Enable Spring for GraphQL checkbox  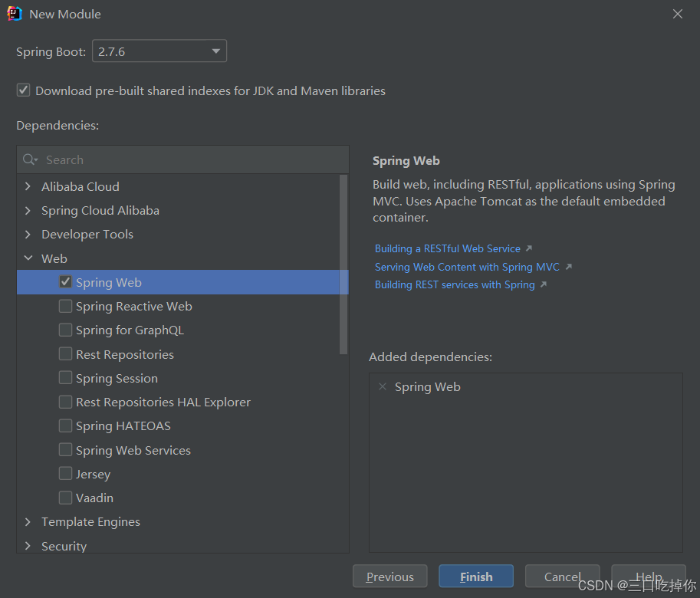pos(66,330)
